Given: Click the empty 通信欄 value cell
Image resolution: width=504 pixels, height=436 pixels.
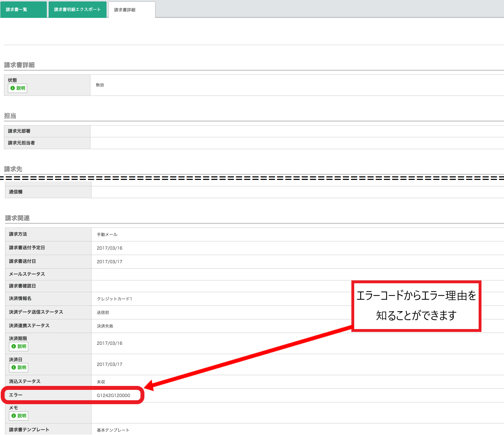Looking at the screenshot, I should [297, 192].
